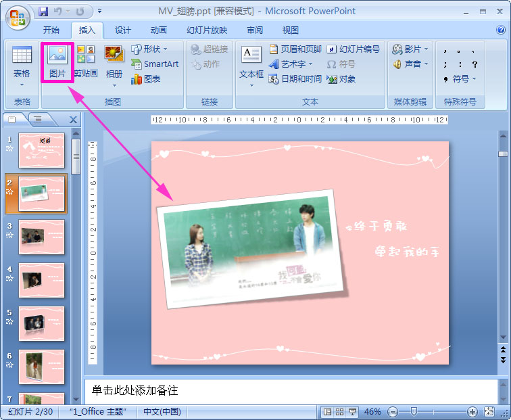Insert an embedded 对象 object
The height and width of the screenshot is (420, 511).
(x=341, y=79)
